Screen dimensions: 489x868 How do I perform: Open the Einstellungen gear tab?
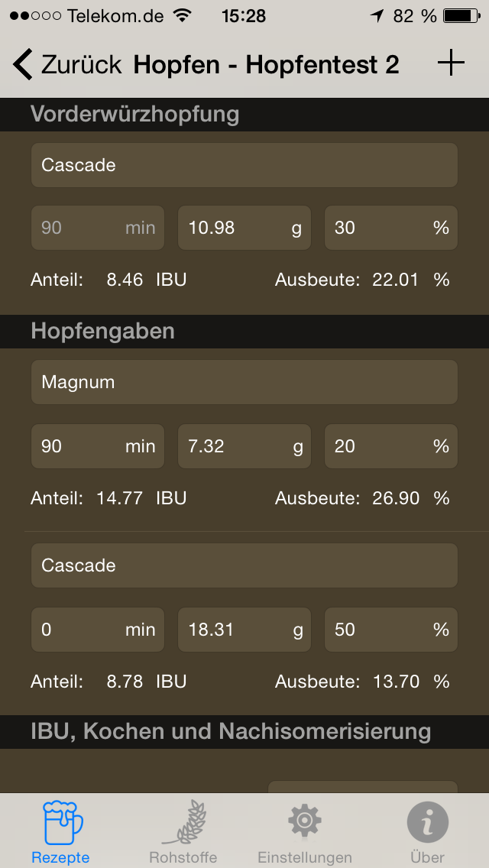pyautogui.click(x=305, y=831)
